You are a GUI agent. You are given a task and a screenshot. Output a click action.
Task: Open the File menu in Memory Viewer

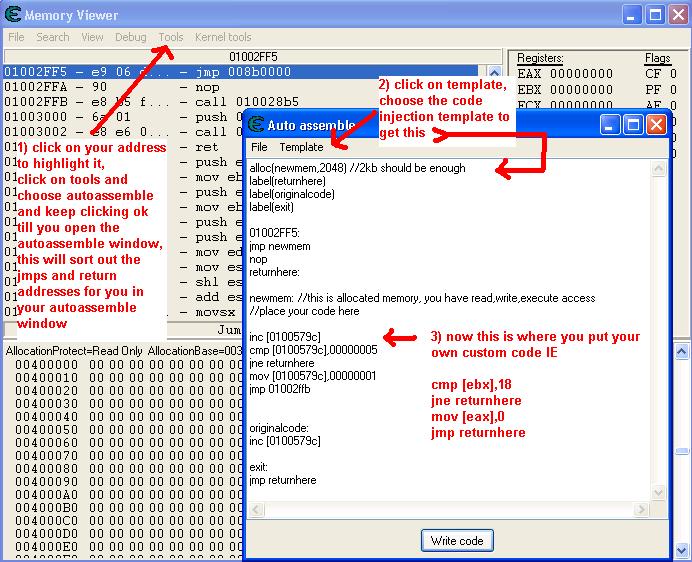tap(16, 37)
